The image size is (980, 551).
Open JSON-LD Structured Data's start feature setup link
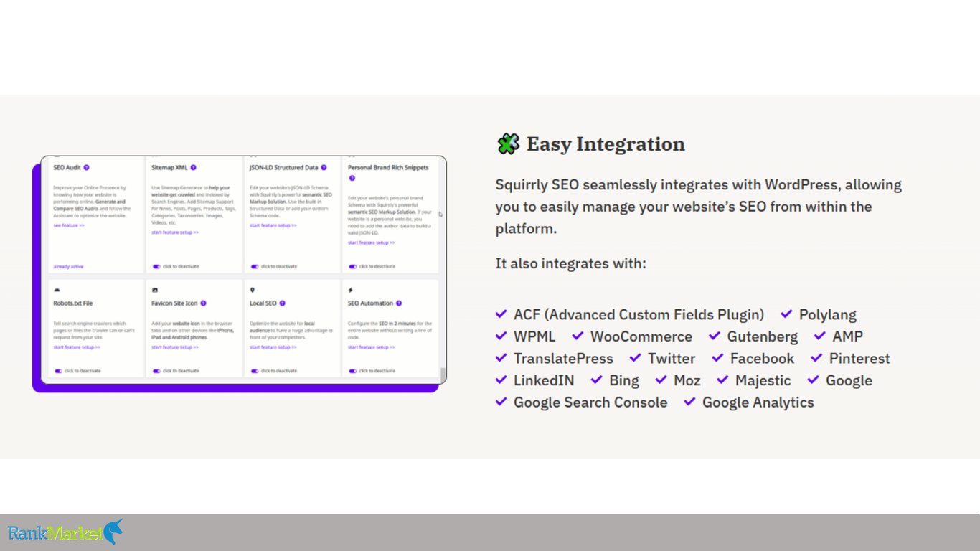[x=273, y=225]
